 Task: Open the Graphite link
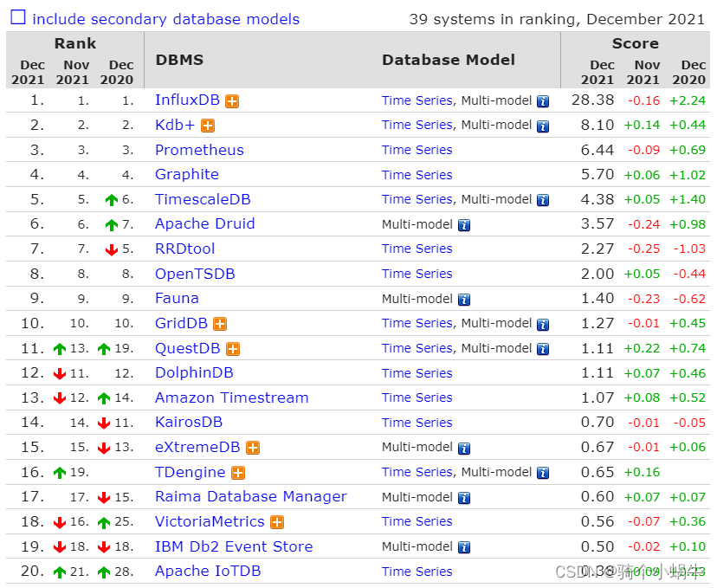coord(187,174)
